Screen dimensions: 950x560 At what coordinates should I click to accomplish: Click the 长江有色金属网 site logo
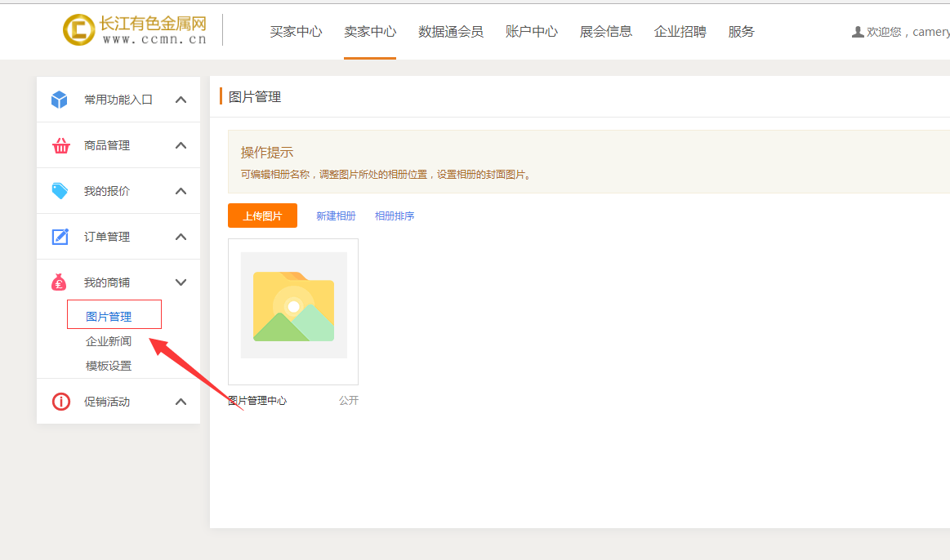click(x=136, y=29)
